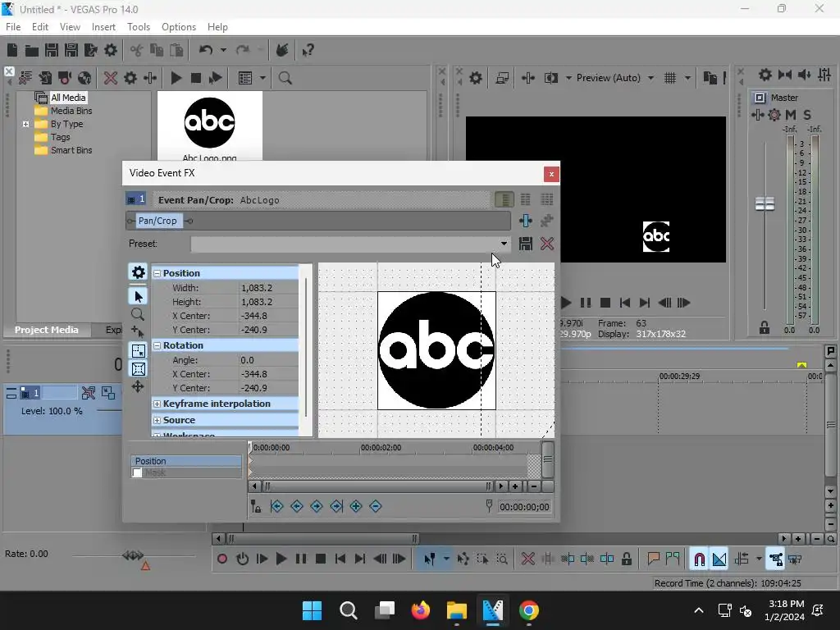
Task: Click the Mute M button on Master bus
Action: point(791,115)
